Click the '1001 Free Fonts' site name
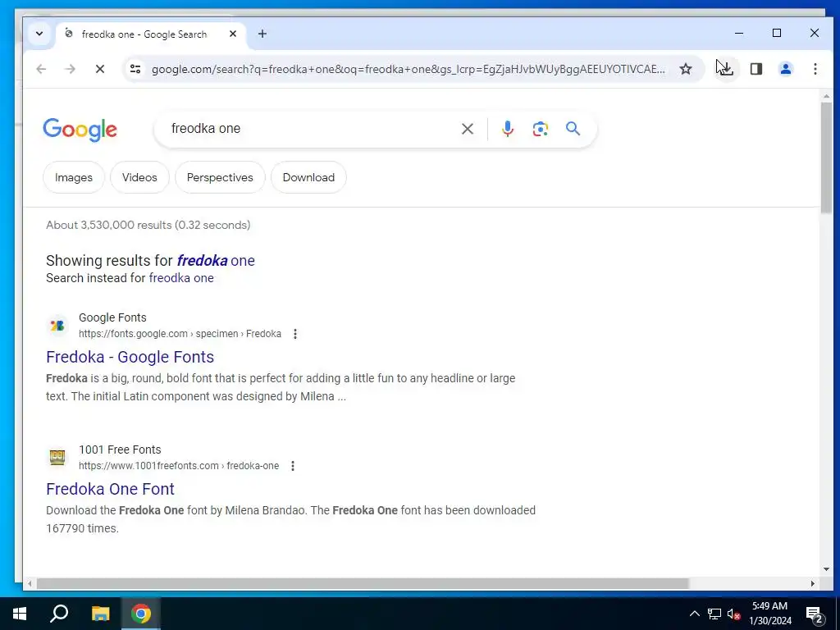The height and width of the screenshot is (630, 840). click(x=120, y=450)
